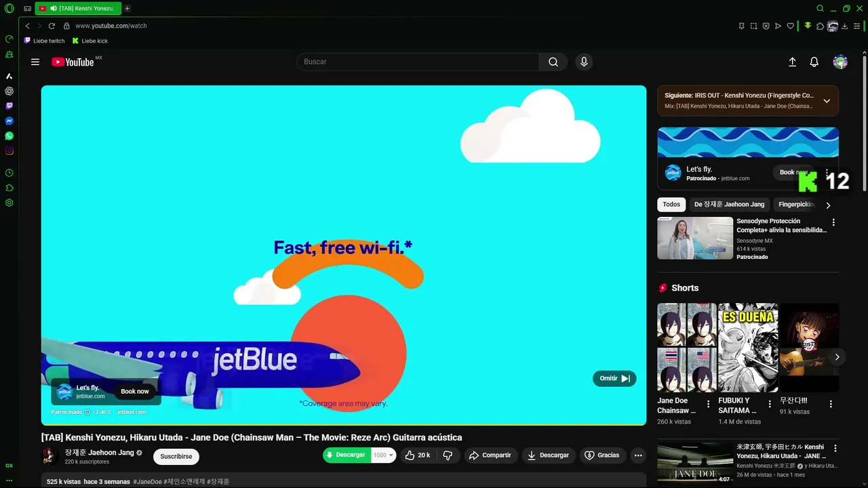The height and width of the screenshot is (488, 868).
Task: Open the Liebe twitch bookmark
Action: 44,41
